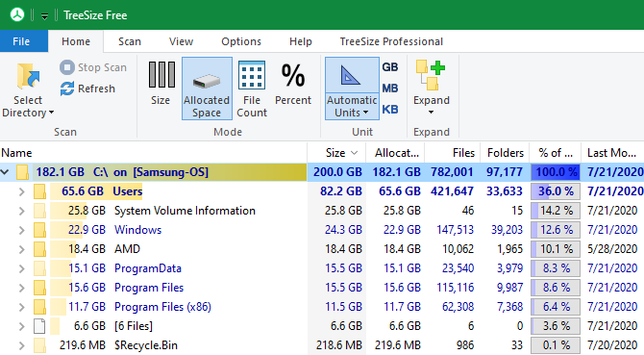Viewport: 644px width, 355px height.
Task: Click the 100.0 % bar for C:\
Action: coord(556,172)
